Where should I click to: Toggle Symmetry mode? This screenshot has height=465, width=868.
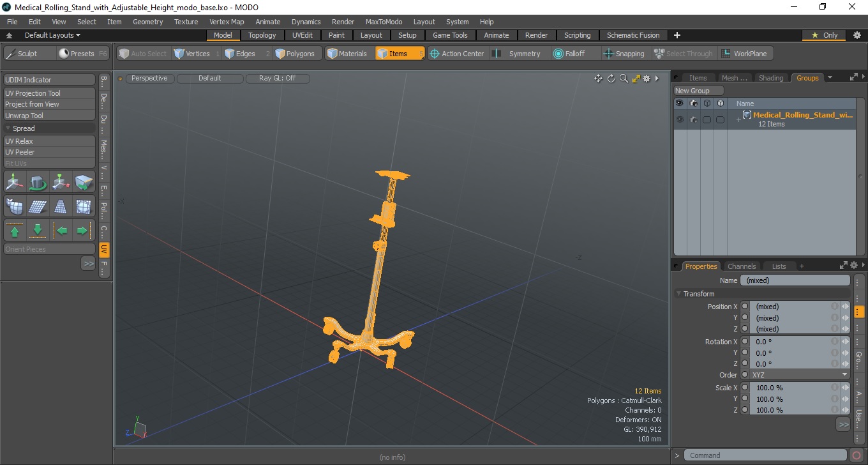click(x=518, y=54)
